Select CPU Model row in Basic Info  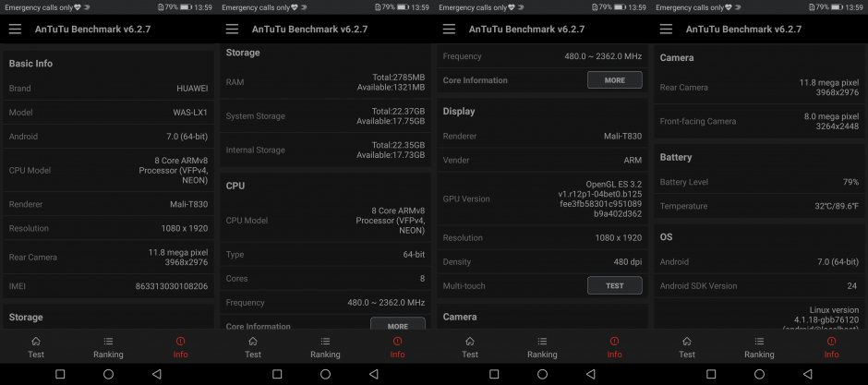[109, 171]
